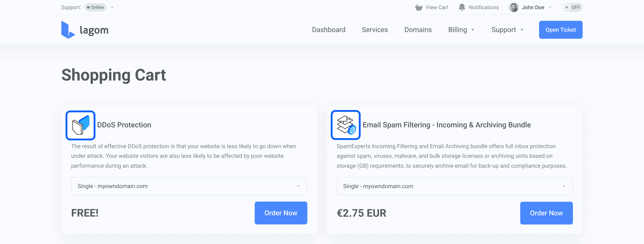Switch support availability using status chevron

[x=112, y=8]
